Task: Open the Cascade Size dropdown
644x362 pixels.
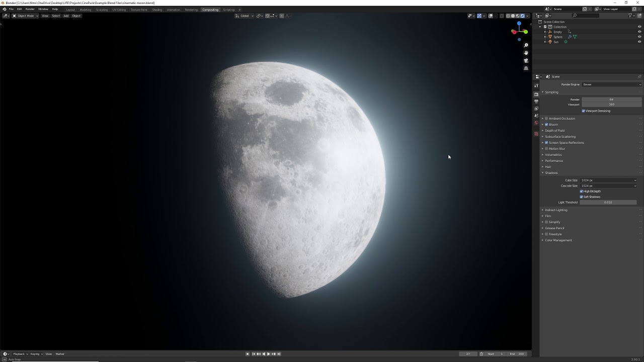Action: 608,186
